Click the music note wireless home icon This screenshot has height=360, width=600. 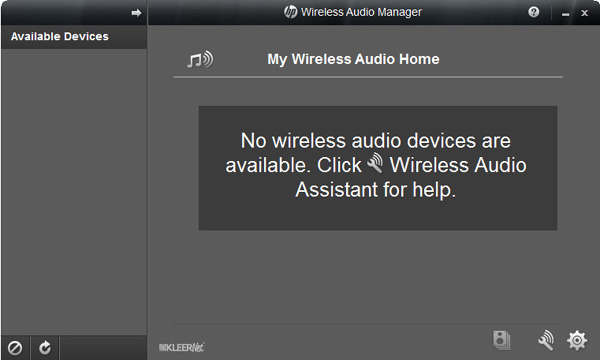200,59
